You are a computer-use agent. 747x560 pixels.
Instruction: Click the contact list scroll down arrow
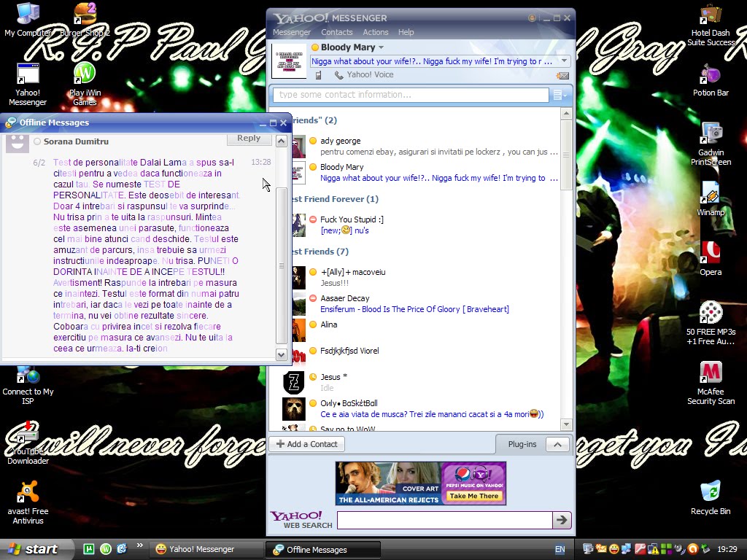(x=566, y=424)
